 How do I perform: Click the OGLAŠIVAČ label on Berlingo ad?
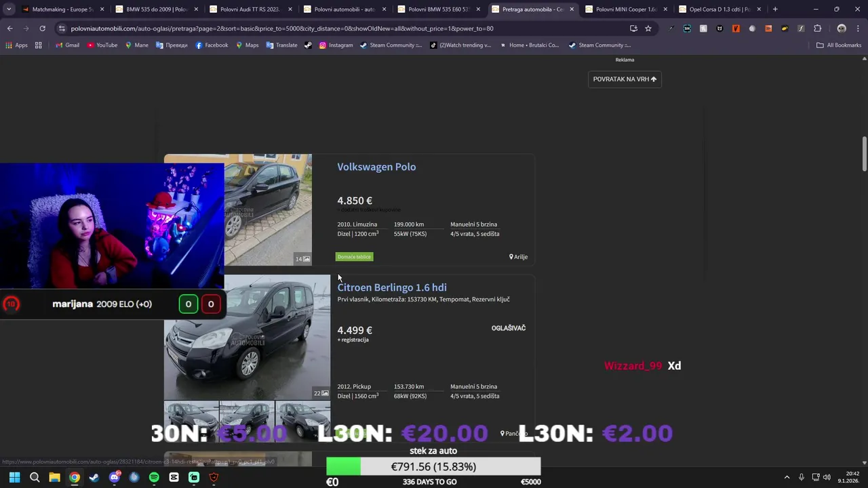click(509, 328)
